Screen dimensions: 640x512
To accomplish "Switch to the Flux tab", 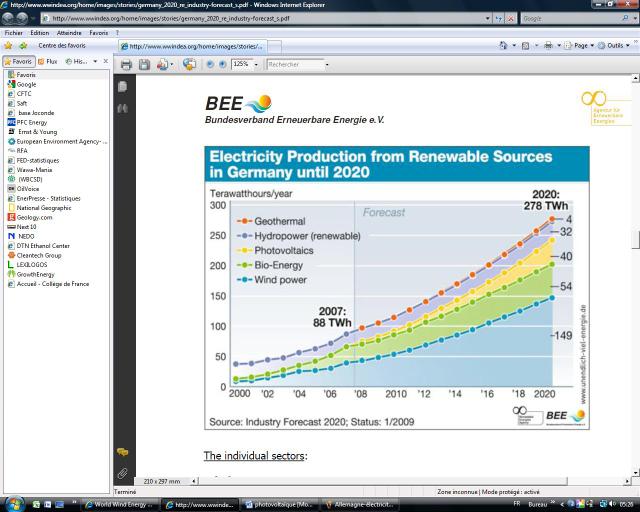I will tap(49, 61).
